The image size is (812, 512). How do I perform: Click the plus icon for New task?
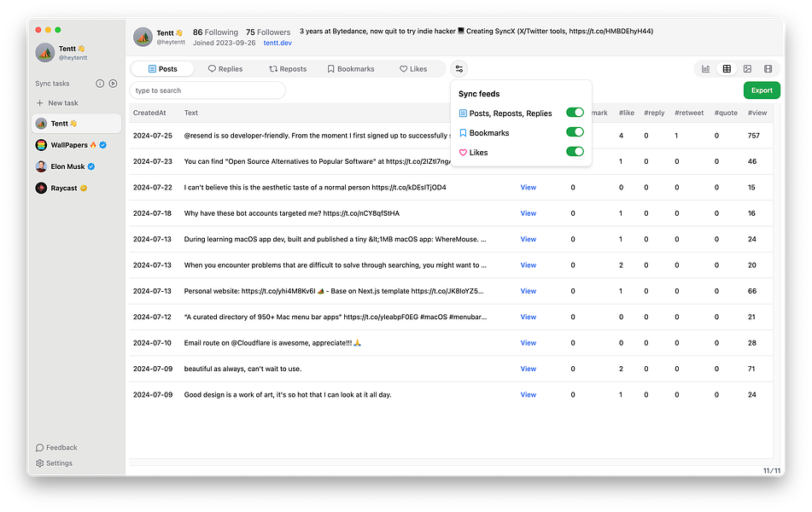pyautogui.click(x=40, y=103)
